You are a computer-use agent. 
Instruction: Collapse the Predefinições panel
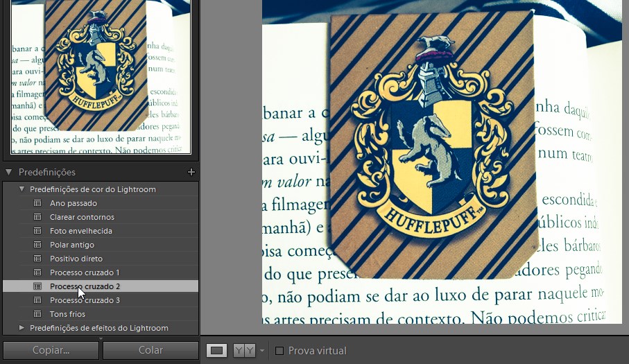(x=8, y=172)
